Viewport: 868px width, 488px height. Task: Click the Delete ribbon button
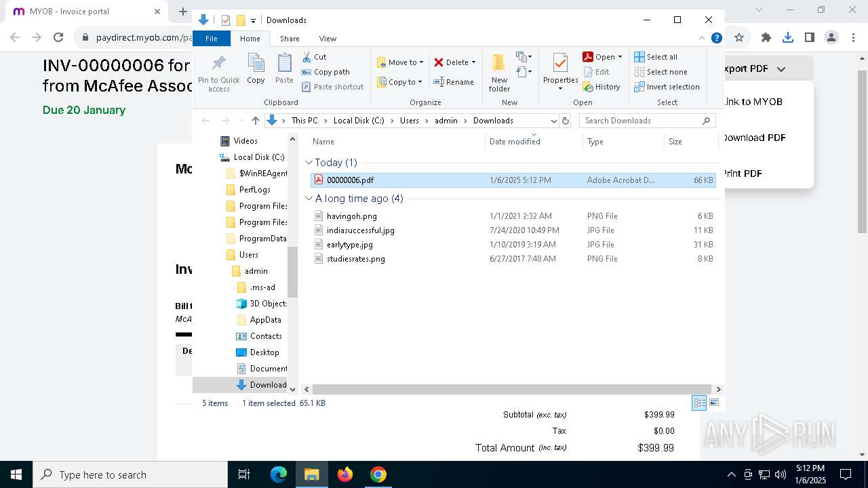click(454, 62)
